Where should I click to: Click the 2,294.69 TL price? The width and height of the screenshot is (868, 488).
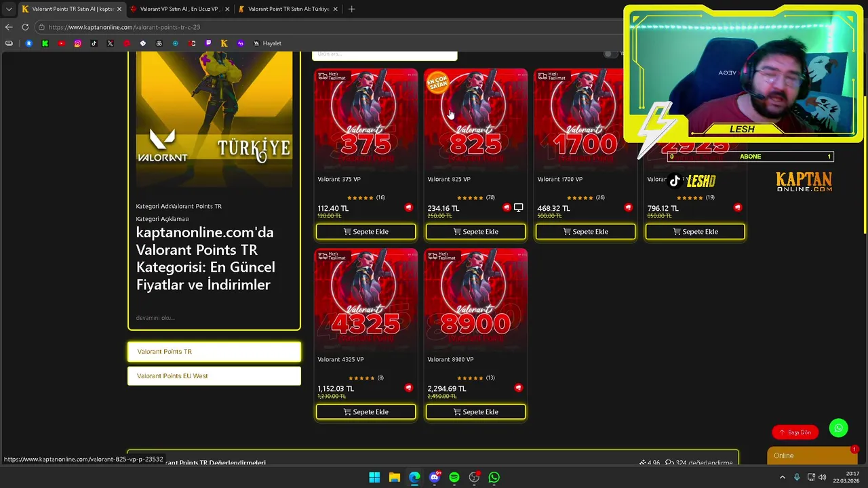[x=447, y=389]
